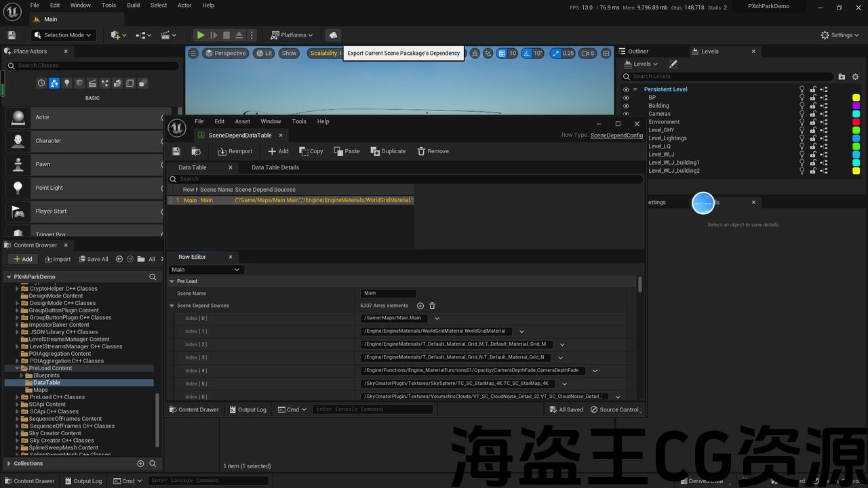Toggle visibility eye for Building level
Screen dimensions: 868x488
click(626, 106)
